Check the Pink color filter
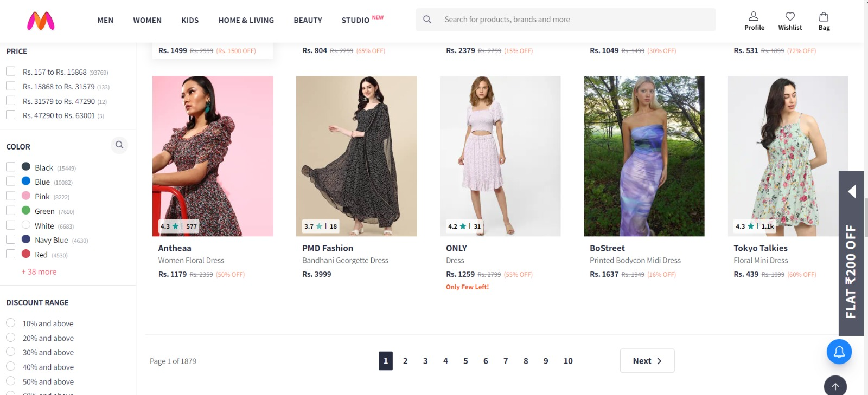Viewport: 868px width, 395px height. [x=10, y=196]
